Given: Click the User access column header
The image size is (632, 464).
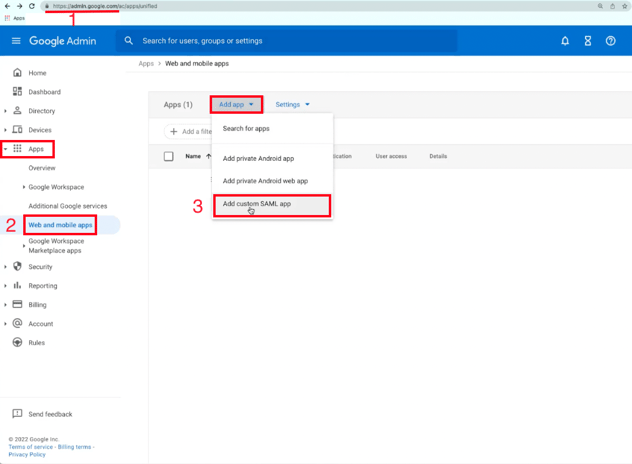Looking at the screenshot, I should (x=391, y=156).
